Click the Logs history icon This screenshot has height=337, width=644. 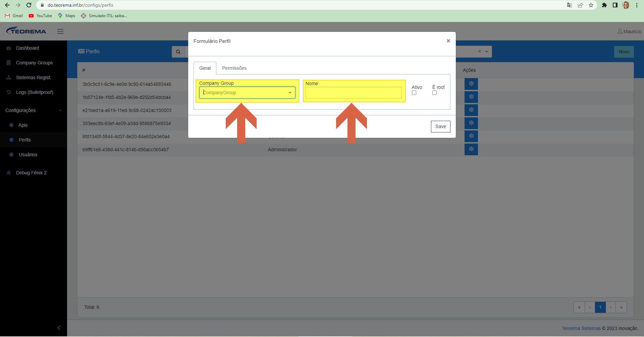[9, 92]
